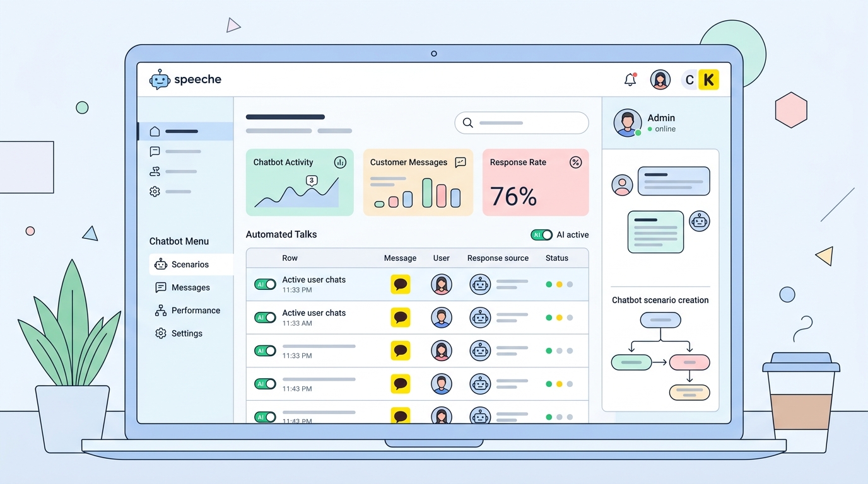Click the green status dot in first row

(x=549, y=284)
